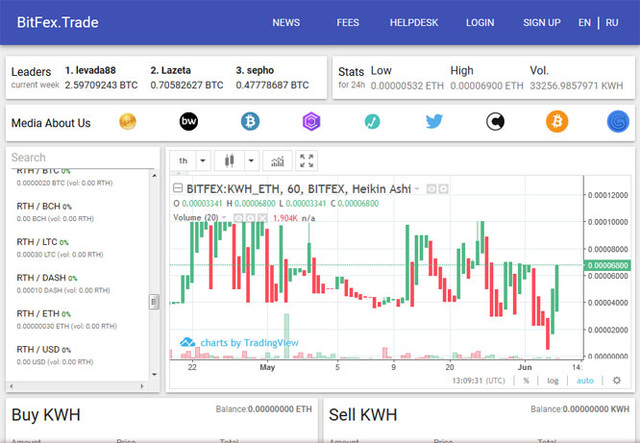Click the 'charts by TradingView' link

tap(249, 343)
